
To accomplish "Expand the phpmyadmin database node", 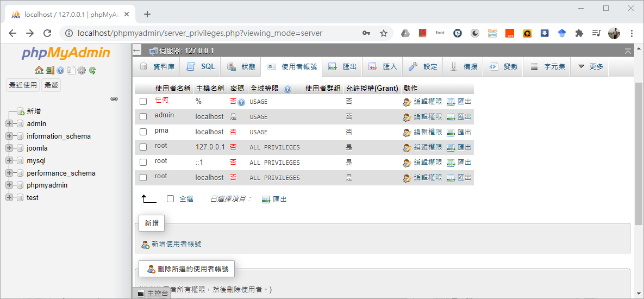I will click(x=9, y=185).
